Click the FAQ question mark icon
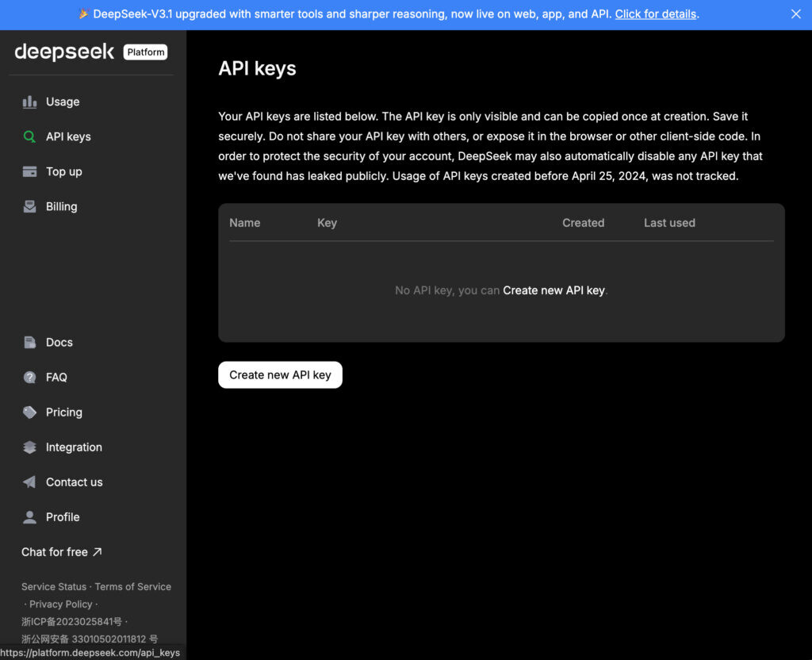Viewport: 812px width, 660px height. click(29, 378)
